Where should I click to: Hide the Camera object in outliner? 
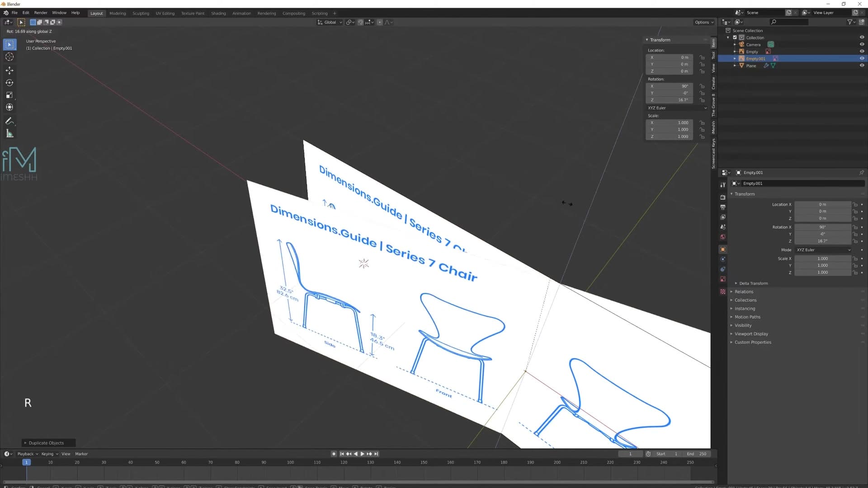click(862, 44)
